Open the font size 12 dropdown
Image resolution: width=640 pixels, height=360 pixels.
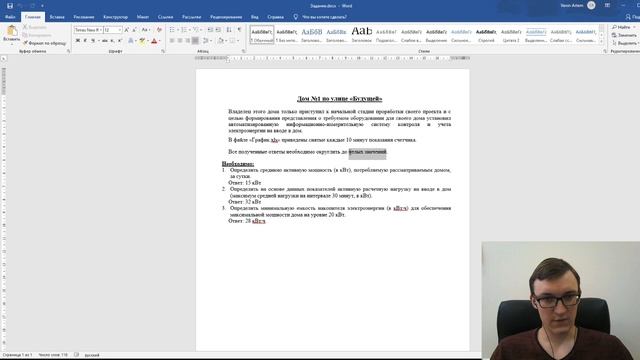click(120, 30)
